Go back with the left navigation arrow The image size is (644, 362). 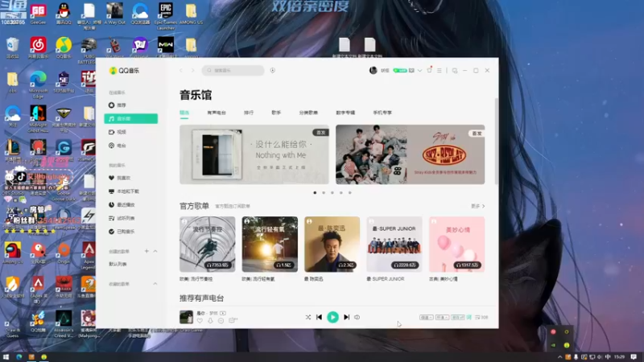tap(180, 71)
